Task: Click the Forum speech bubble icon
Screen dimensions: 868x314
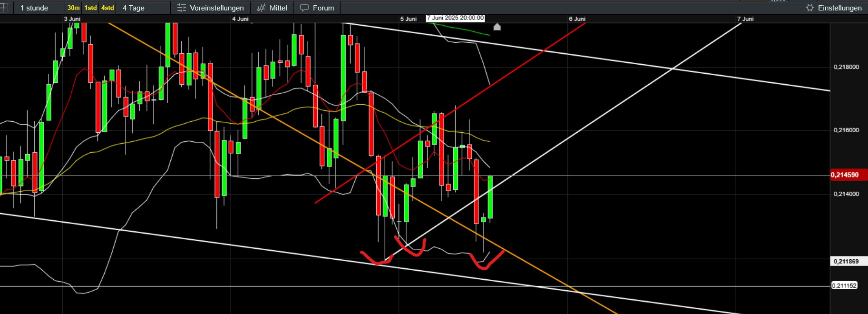Action: [304, 8]
